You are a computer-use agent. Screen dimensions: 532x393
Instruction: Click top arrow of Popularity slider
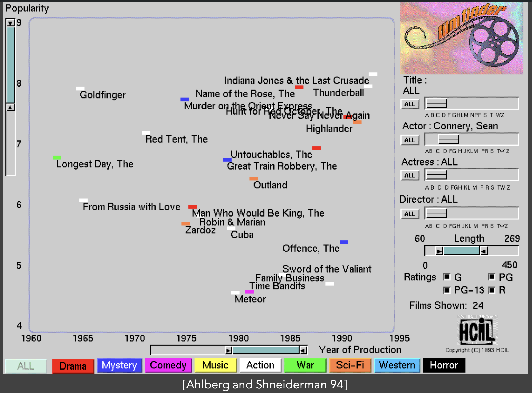(x=10, y=23)
